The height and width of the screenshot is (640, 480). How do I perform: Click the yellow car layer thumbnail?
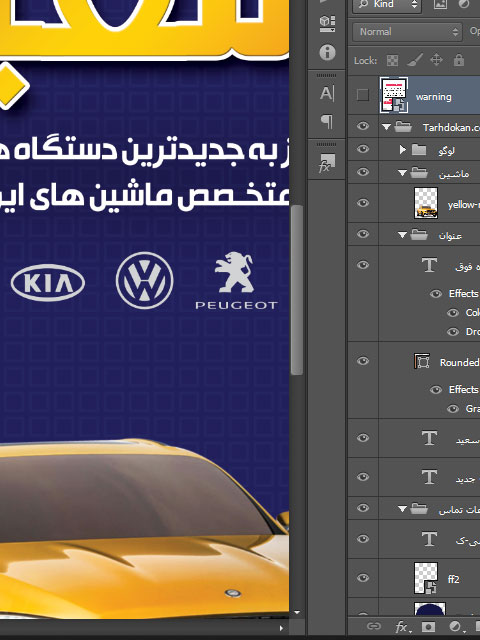[426, 203]
